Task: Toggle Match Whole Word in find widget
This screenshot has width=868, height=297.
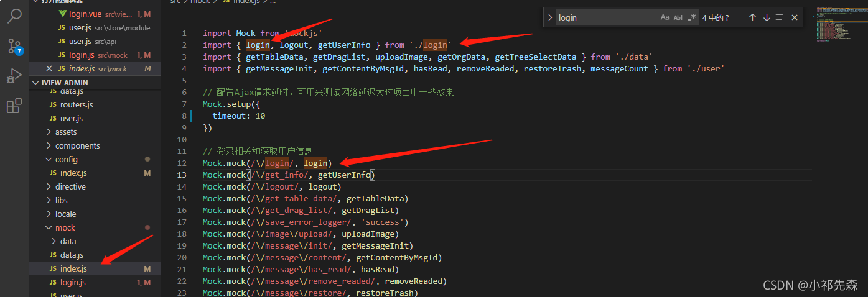Action: [678, 17]
